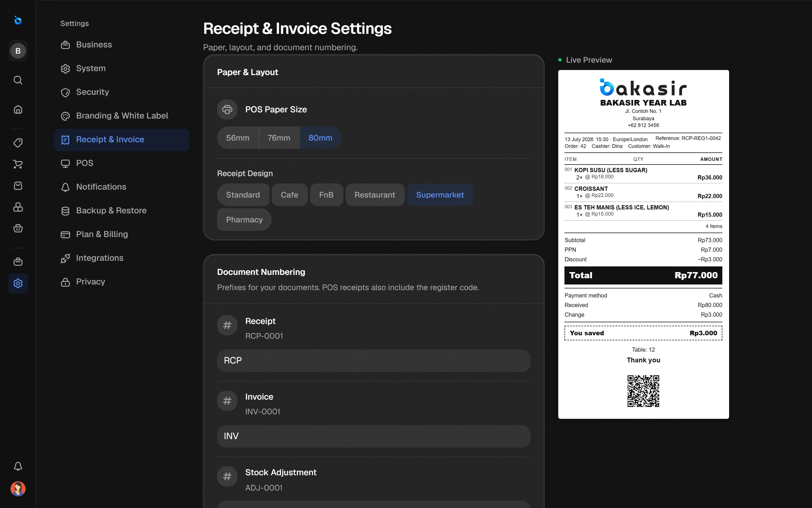Click the RCP receipt prefix field

coord(374,360)
